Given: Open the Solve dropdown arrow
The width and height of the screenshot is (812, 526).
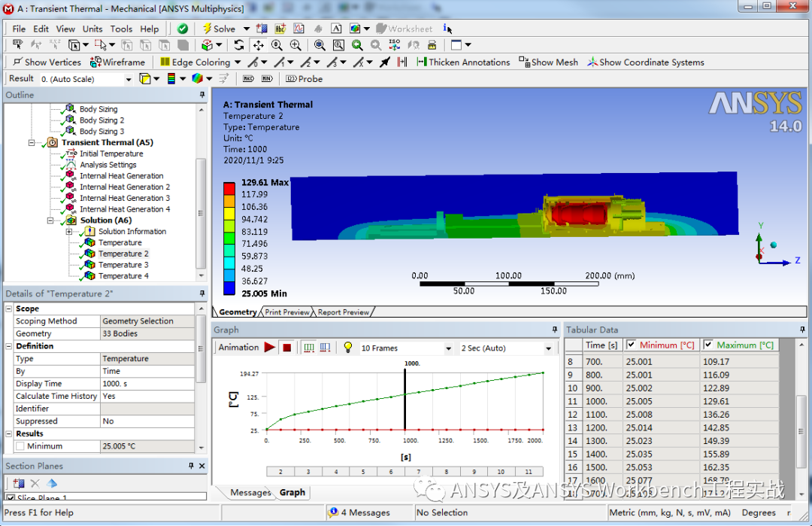Looking at the screenshot, I should 247,29.
